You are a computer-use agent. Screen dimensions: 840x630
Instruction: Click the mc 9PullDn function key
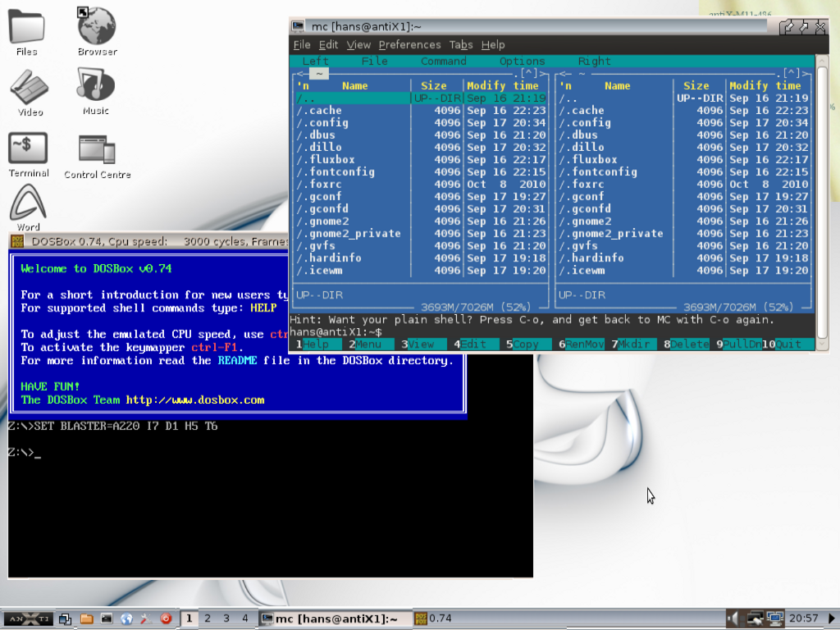tap(739, 345)
